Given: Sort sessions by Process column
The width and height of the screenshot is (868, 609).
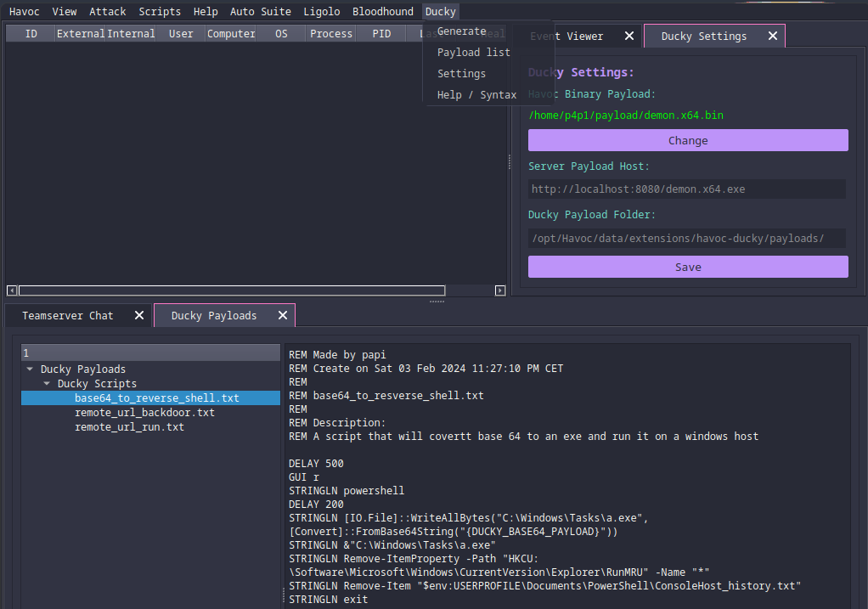Looking at the screenshot, I should pos(331,34).
